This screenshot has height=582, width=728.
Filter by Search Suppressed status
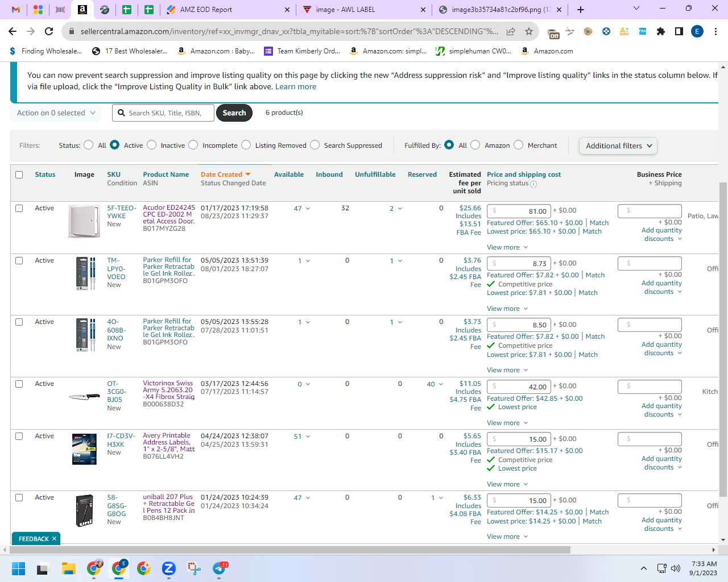(x=315, y=145)
